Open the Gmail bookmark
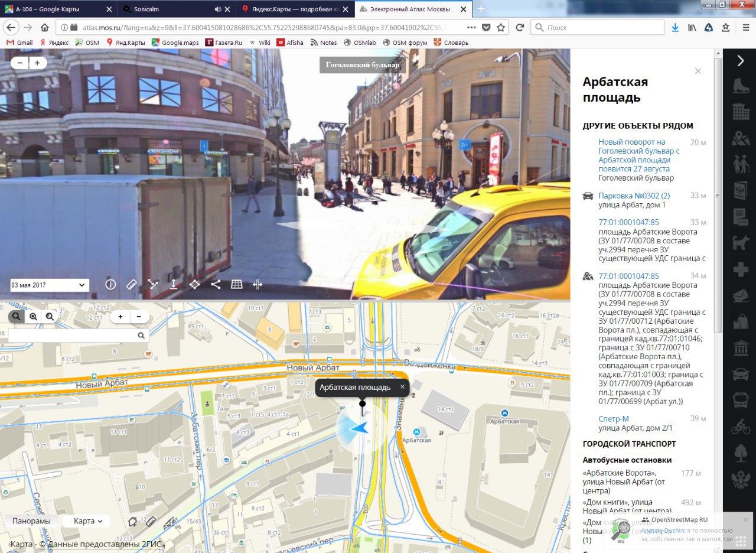The image size is (756, 553). coord(19,43)
